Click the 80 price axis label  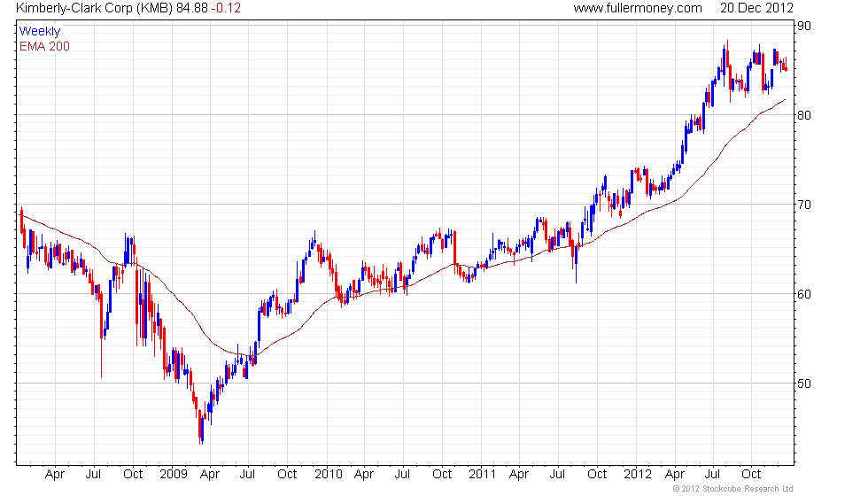[804, 115]
